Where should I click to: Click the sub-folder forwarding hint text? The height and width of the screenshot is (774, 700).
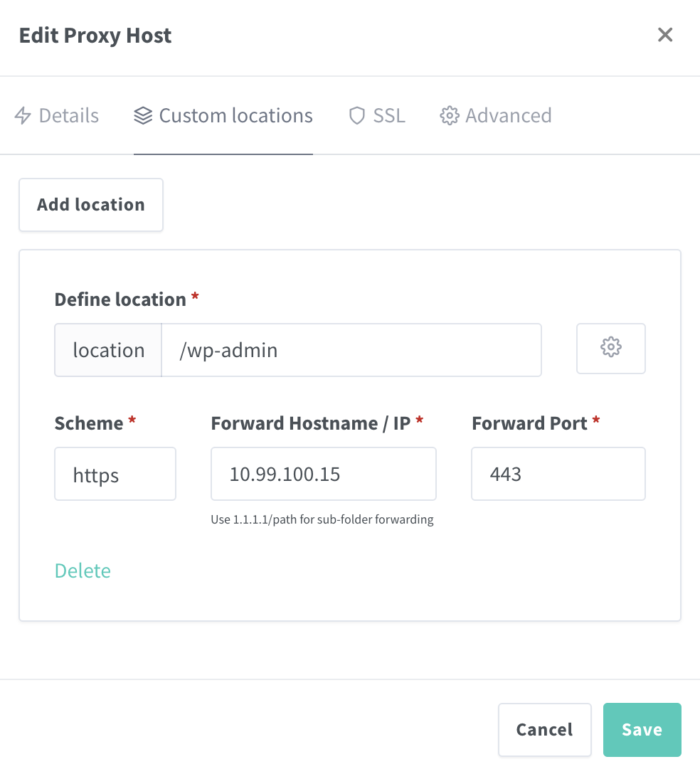322,519
